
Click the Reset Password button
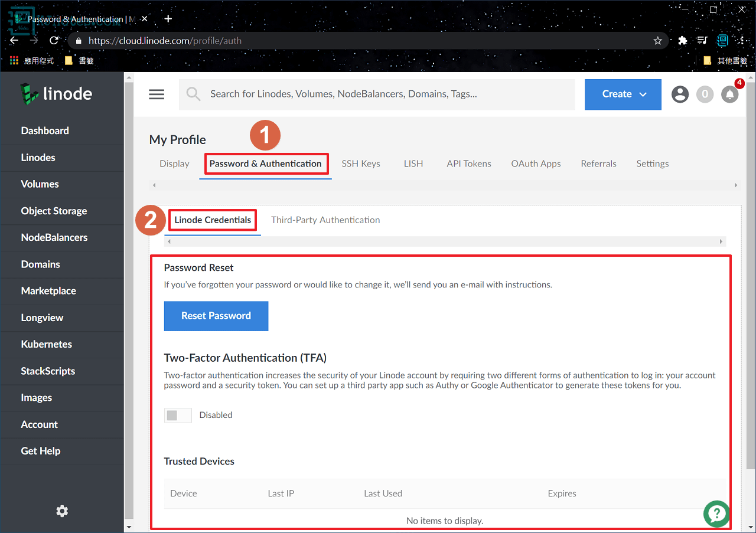coord(216,316)
